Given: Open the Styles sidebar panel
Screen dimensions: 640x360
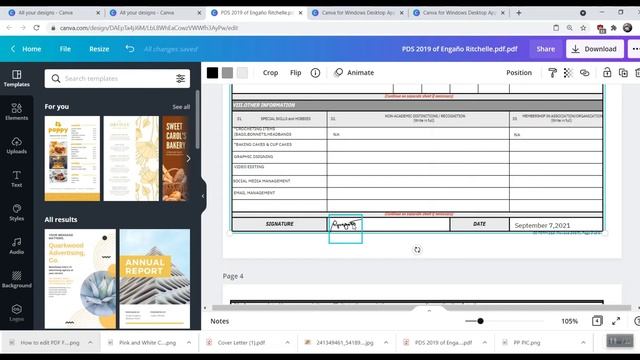Looking at the screenshot, I should tap(16, 212).
